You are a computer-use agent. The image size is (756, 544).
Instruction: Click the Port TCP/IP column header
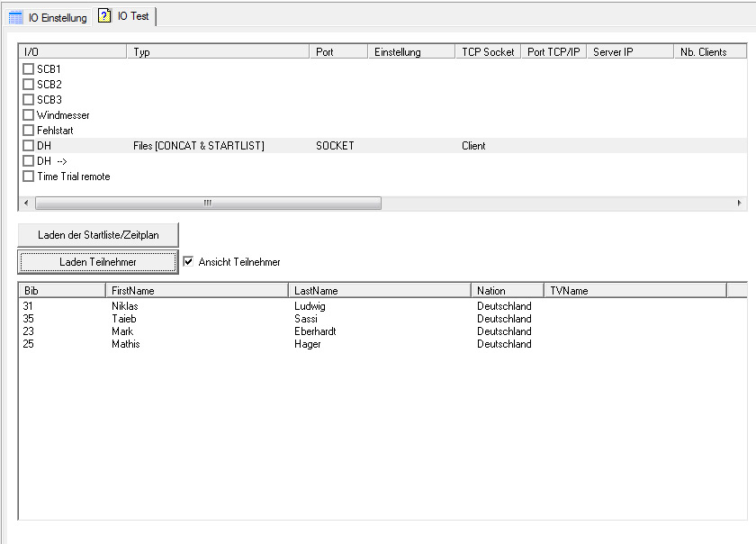click(x=553, y=51)
